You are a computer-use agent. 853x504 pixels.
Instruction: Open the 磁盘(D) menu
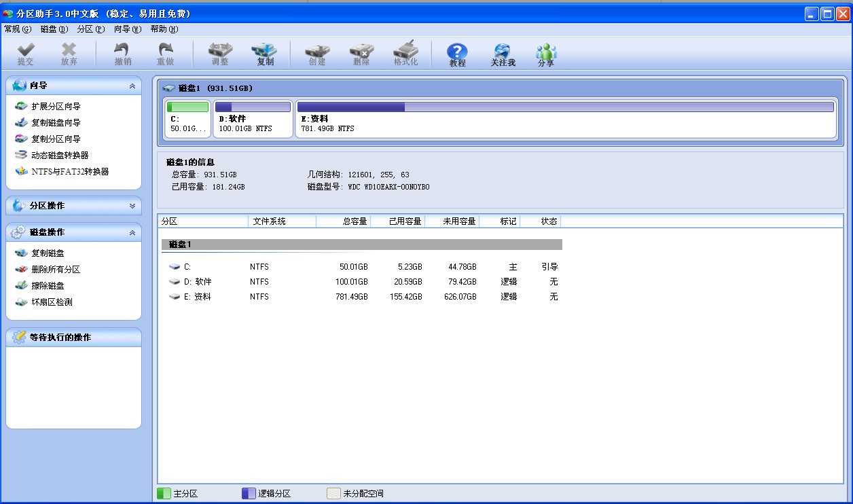click(54, 29)
